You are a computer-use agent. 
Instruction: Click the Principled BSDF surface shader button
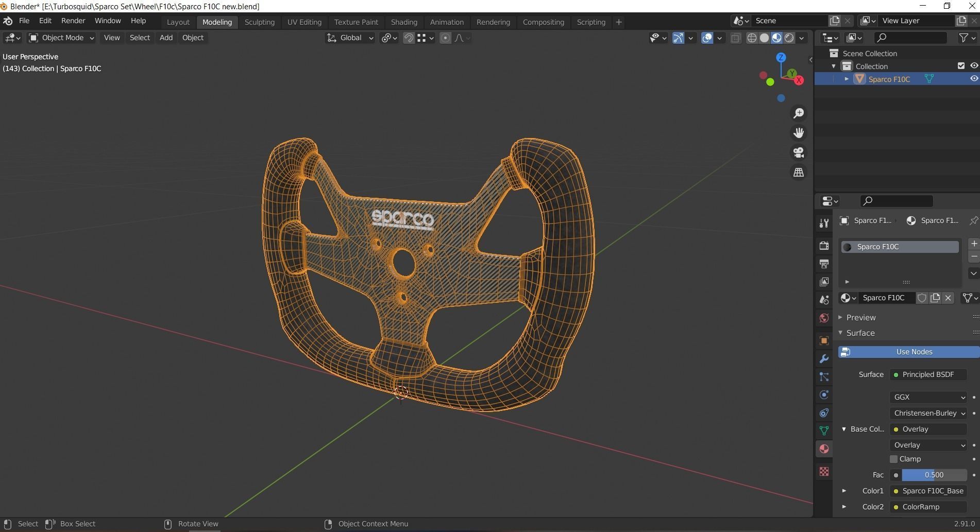click(928, 374)
